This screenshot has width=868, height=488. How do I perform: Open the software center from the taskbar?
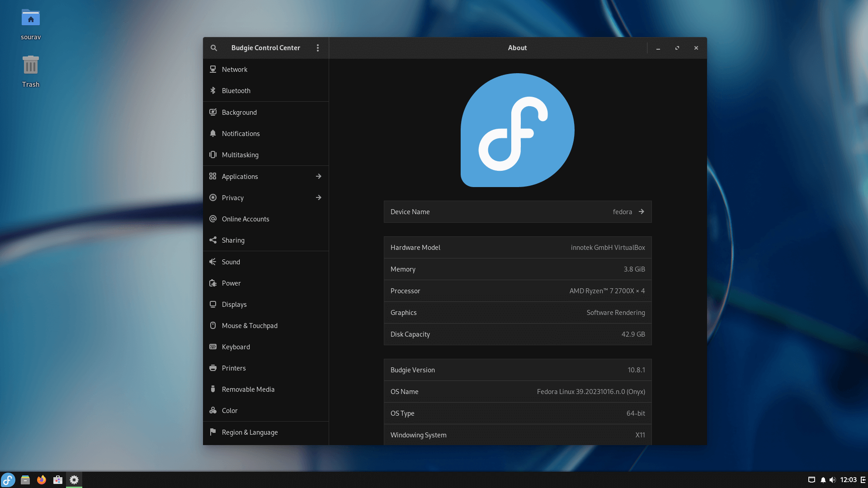pos(58,480)
